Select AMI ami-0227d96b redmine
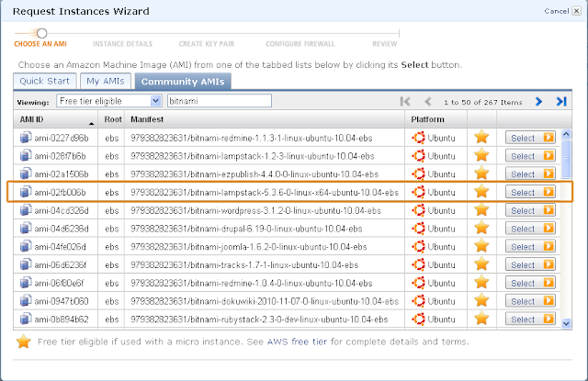The width and height of the screenshot is (588, 381). 530,138
